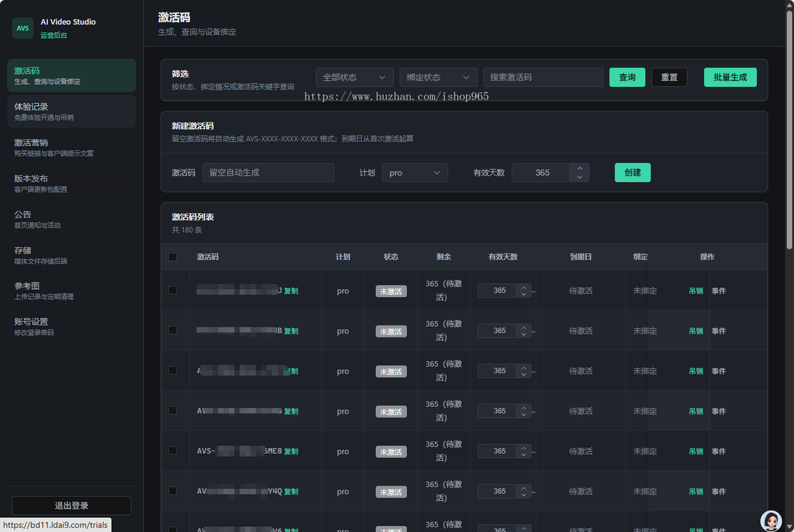
Task: Open the 绑定状态 filter dropdown
Action: [439, 77]
